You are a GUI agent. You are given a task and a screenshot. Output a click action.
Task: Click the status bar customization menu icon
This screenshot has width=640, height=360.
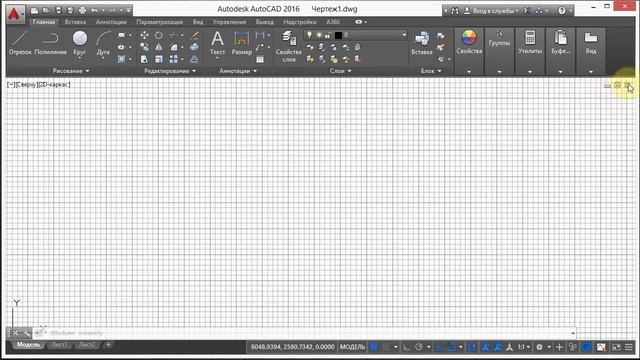629,347
